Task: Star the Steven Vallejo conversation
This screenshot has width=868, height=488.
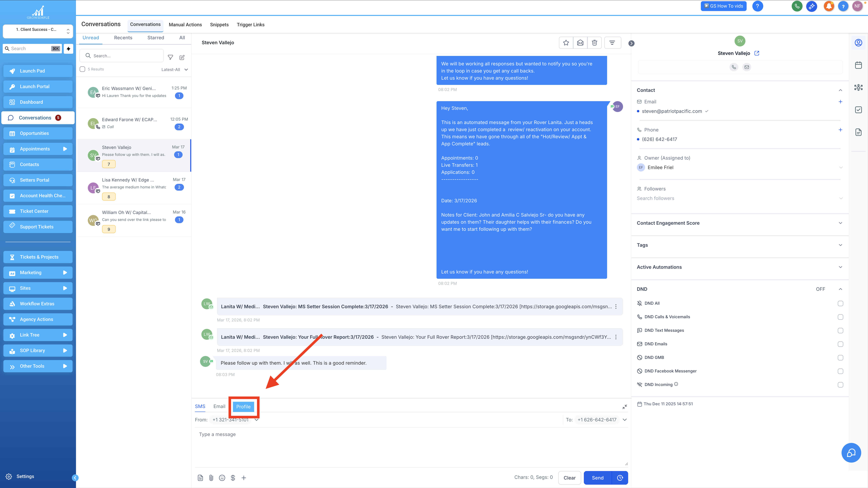Action: coord(566,43)
